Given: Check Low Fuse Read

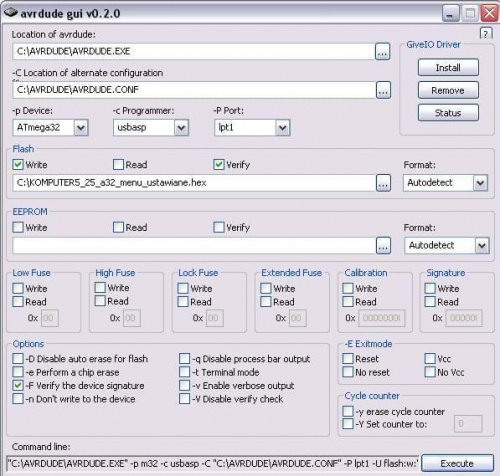Looking at the screenshot, I should (x=18, y=302).
